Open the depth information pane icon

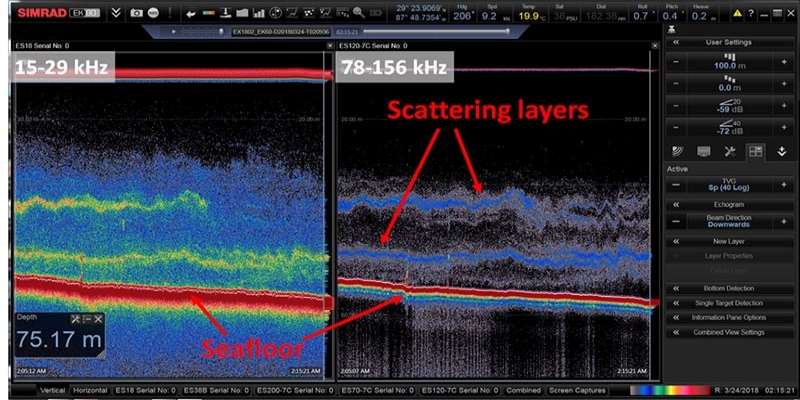pos(225,13)
